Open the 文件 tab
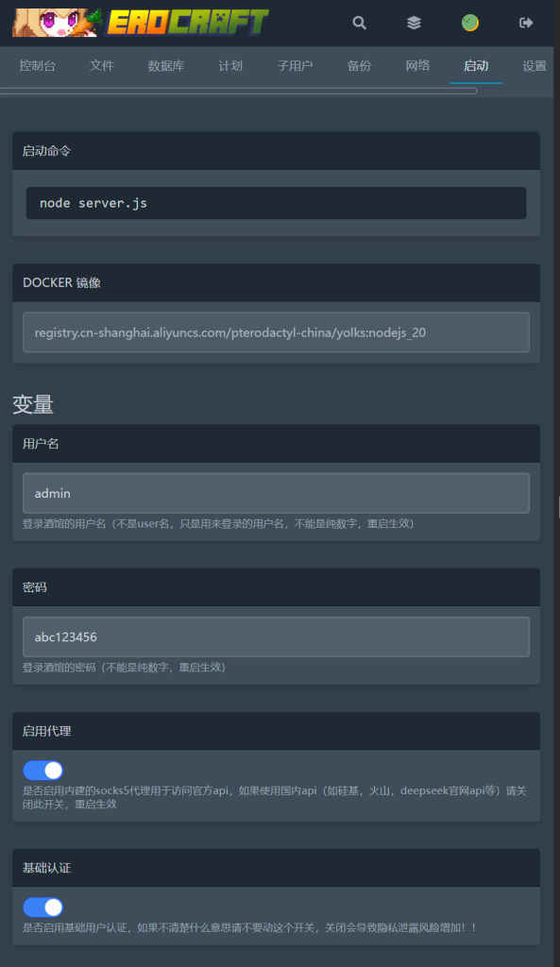The height and width of the screenshot is (967, 560). pos(102,65)
